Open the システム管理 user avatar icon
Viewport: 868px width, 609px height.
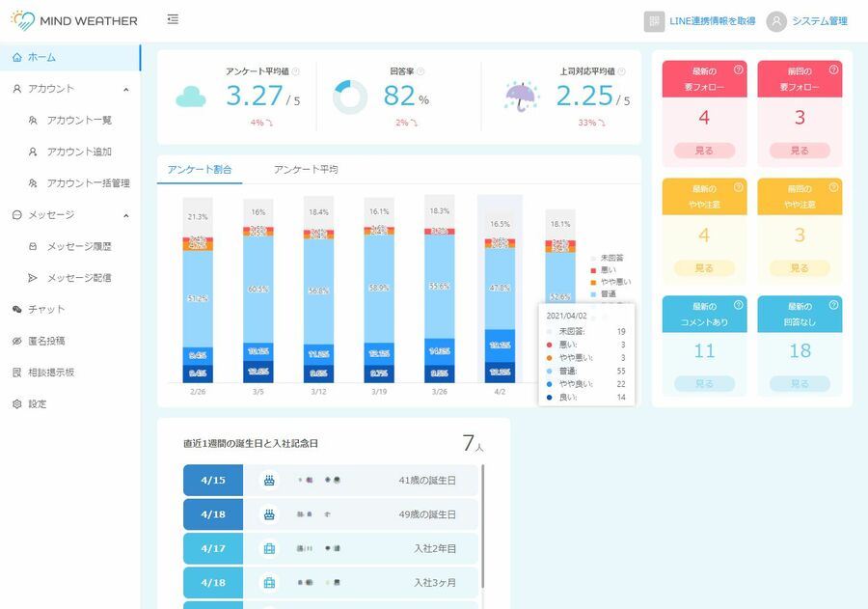click(x=776, y=21)
